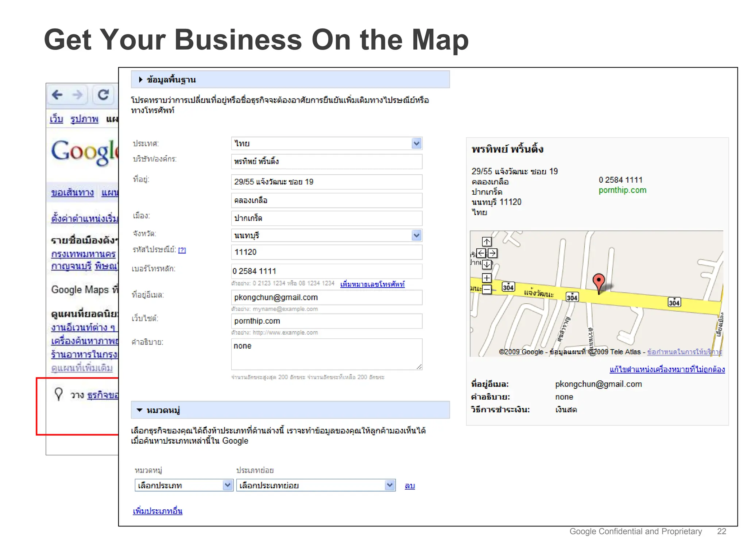
Task: Pan the map left with arrow control
Action: click(481, 253)
